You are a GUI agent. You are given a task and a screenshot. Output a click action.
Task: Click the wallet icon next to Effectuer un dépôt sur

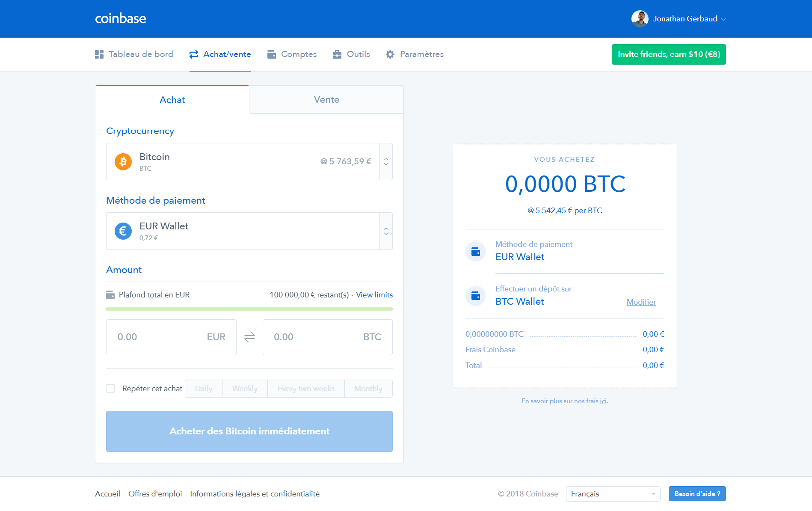click(475, 296)
